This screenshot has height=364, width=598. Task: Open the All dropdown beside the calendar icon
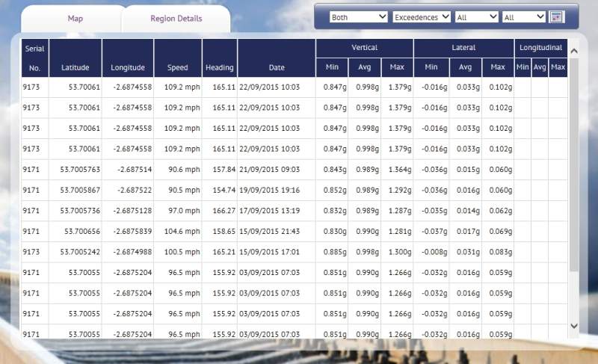point(524,16)
